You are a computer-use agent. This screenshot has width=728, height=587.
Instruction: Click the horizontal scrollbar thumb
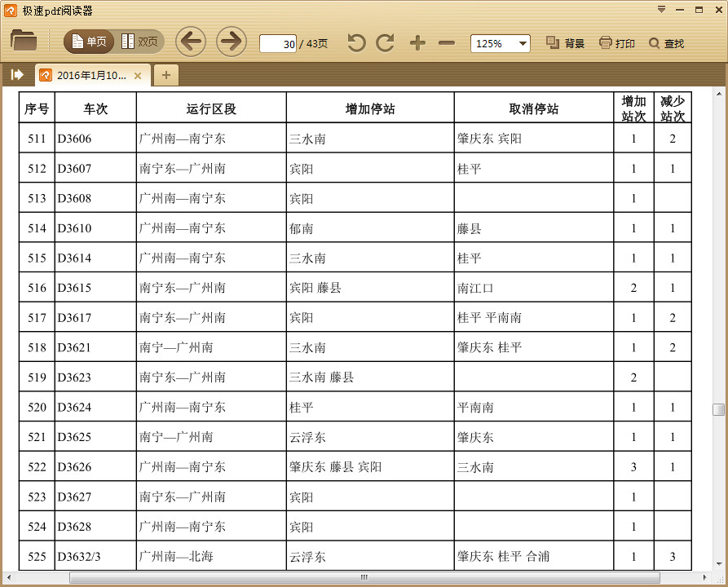point(364,578)
